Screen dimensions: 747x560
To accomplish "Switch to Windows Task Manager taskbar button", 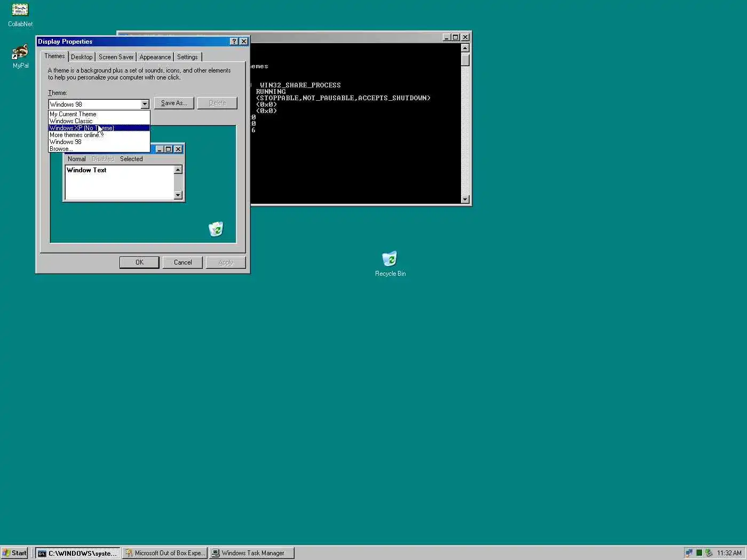I will tap(252, 553).
